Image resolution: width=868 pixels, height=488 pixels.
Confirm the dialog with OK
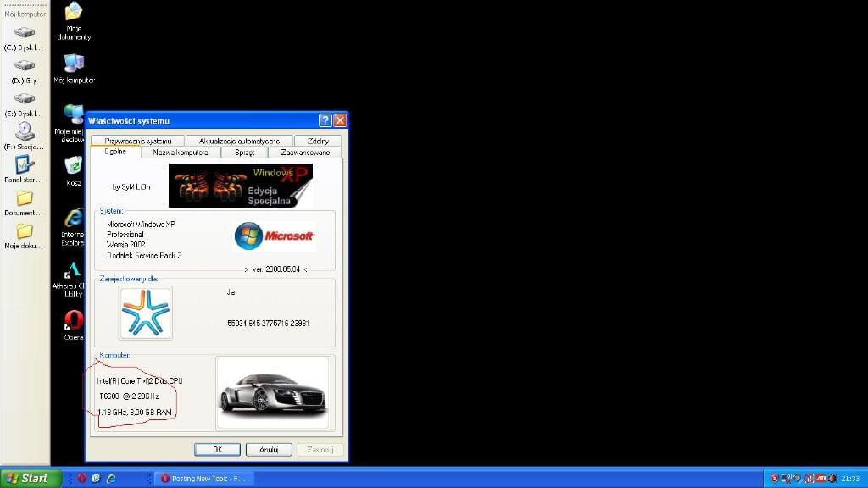218,449
